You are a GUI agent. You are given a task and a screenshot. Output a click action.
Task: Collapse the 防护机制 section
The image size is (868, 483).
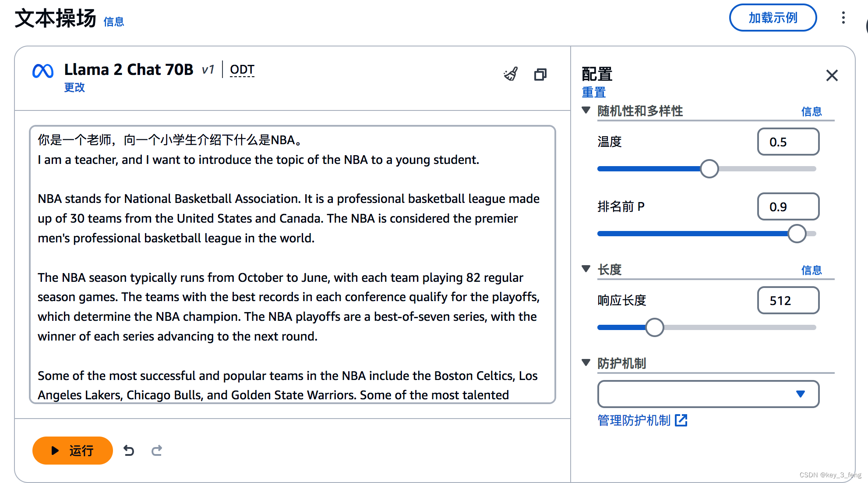coord(586,362)
